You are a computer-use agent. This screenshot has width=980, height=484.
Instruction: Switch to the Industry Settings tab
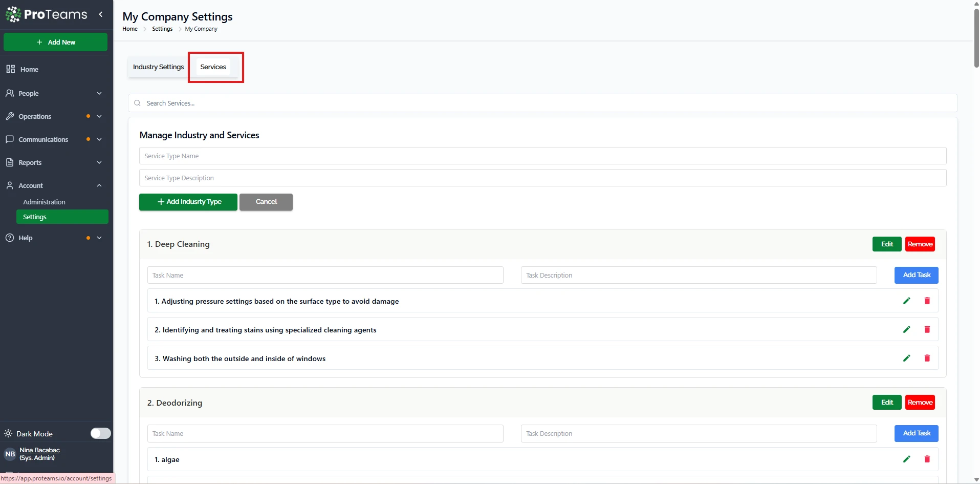(x=158, y=67)
